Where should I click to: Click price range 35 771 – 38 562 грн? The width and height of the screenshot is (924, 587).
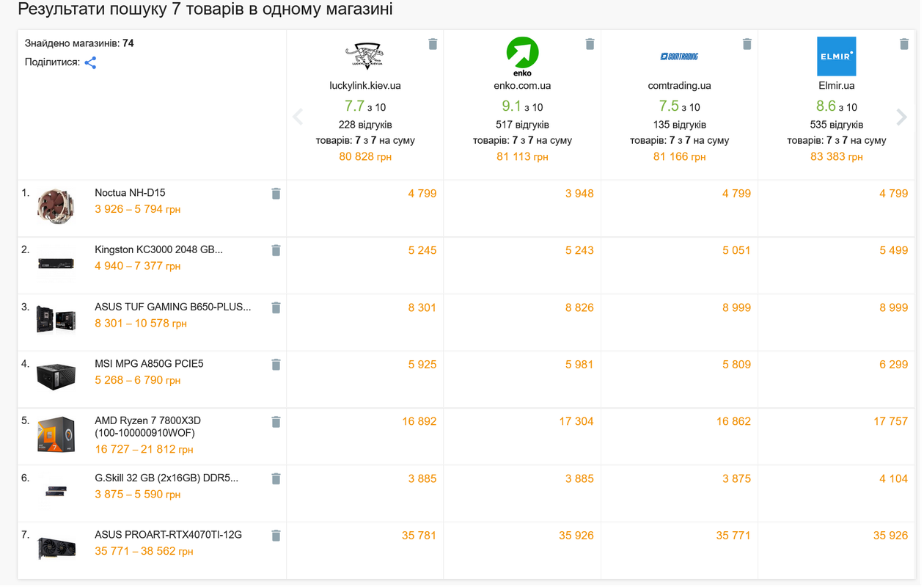pyautogui.click(x=144, y=550)
